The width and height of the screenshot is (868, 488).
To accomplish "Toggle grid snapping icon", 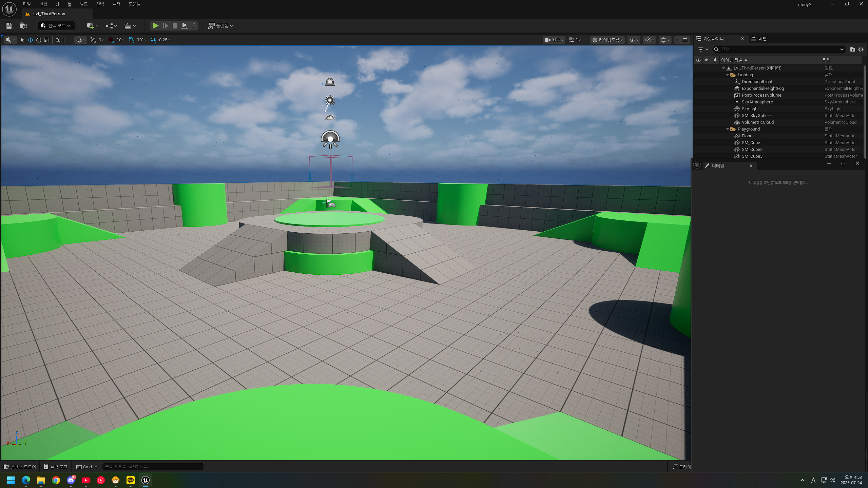I will click(x=111, y=40).
